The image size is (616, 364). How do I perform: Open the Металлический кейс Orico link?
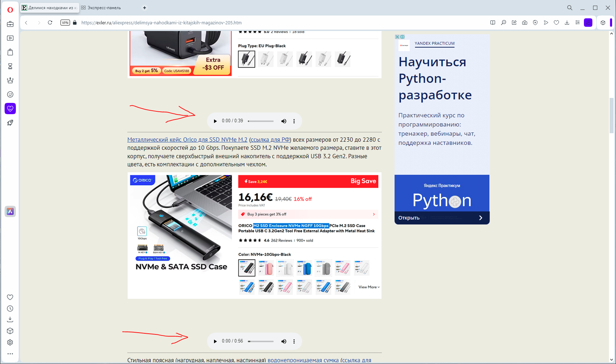coord(187,140)
